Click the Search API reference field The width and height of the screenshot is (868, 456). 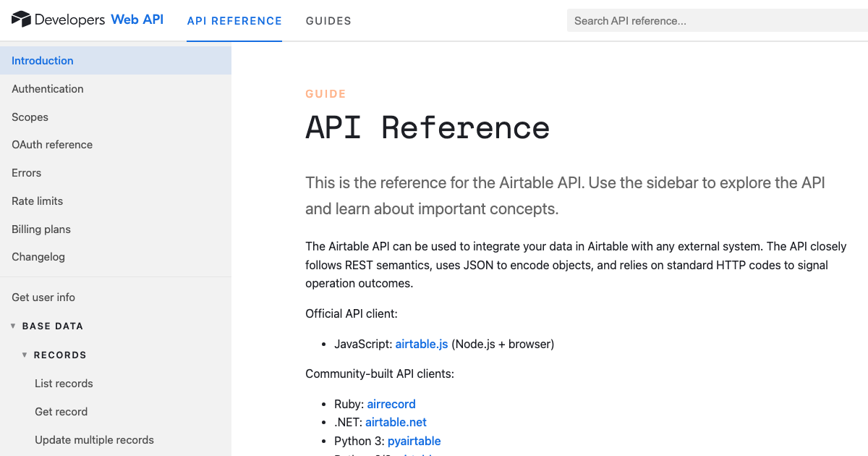point(716,20)
